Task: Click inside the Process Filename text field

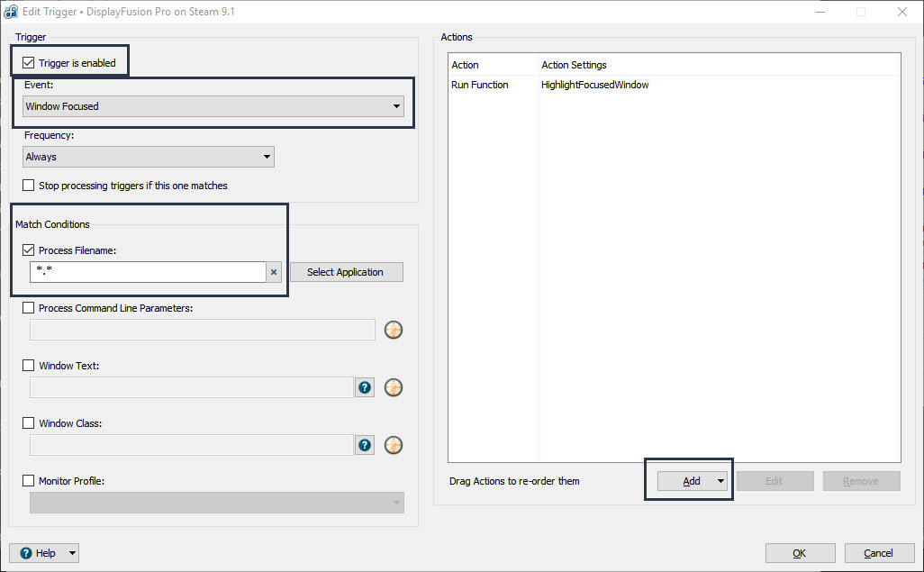Action: 148,272
